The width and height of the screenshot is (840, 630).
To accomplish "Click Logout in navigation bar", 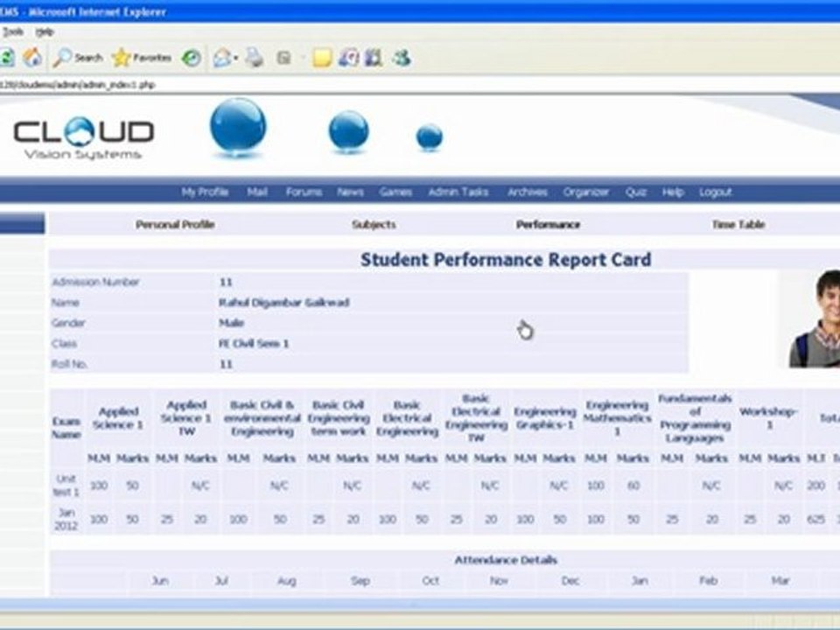I will (x=715, y=192).
